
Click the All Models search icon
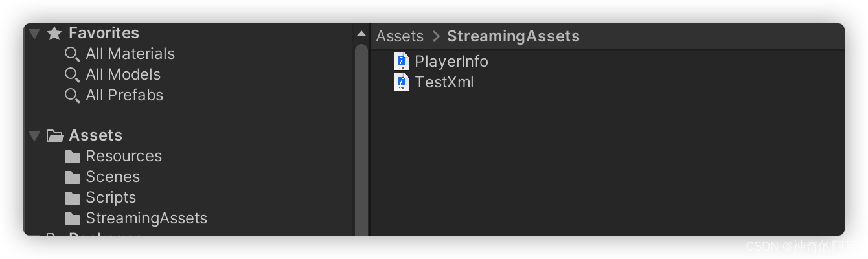click(73, 75)
